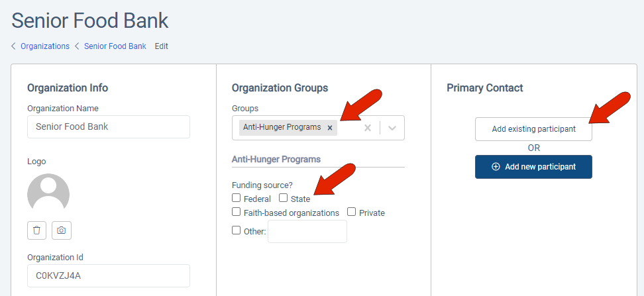Click the chevron before Senior Food Bank breadcrumb
The width and height of the screenshot is (644, 296).
click(77, 46)
